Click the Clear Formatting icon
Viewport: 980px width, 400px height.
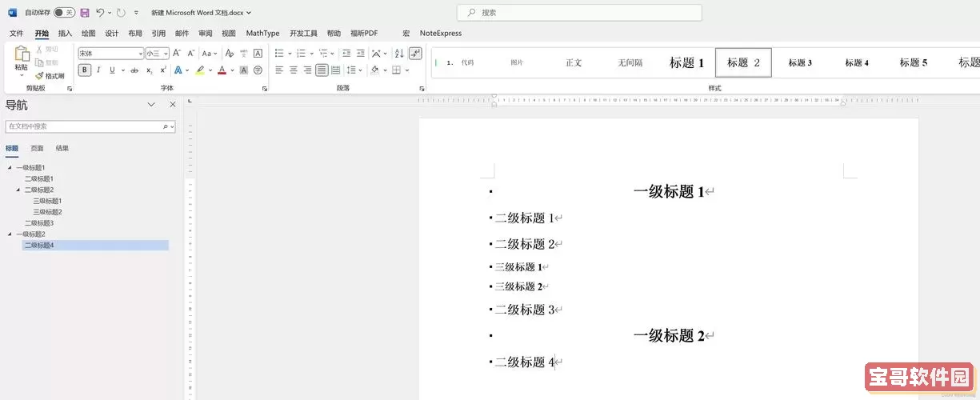(230, 54)
